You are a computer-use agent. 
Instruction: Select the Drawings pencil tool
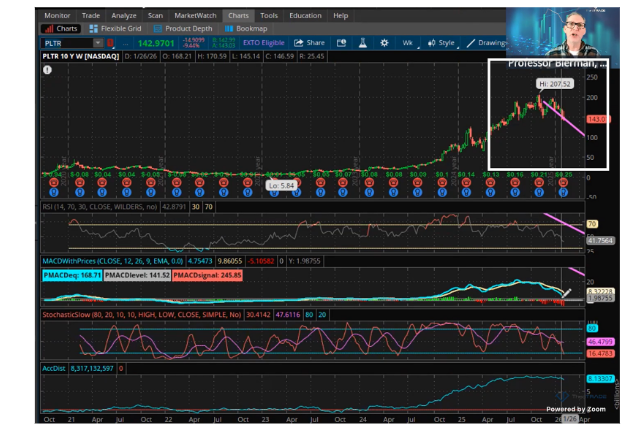tap(487, 43)
